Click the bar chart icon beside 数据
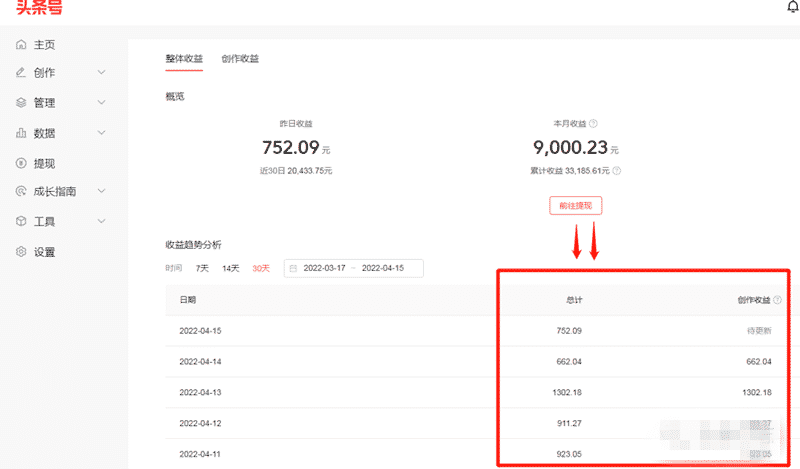 21,133
